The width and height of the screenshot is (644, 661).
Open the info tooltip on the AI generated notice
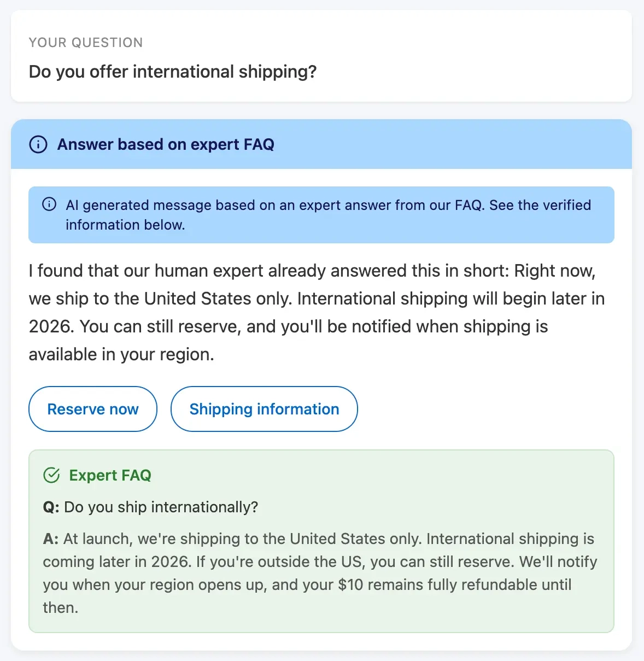[x=49, y=203]
